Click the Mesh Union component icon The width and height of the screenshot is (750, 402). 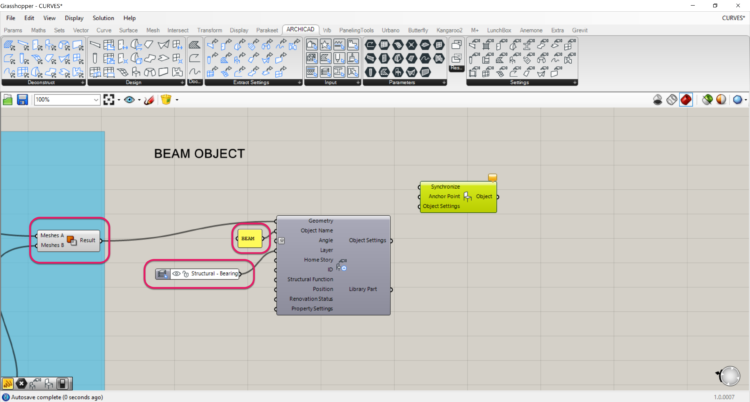72,240
